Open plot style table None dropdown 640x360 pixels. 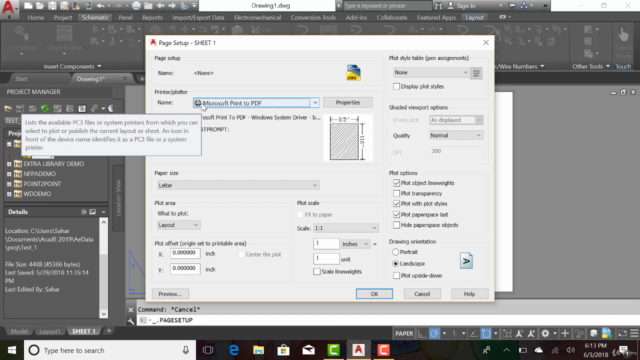pyautogui.click(x=431, y=72)
